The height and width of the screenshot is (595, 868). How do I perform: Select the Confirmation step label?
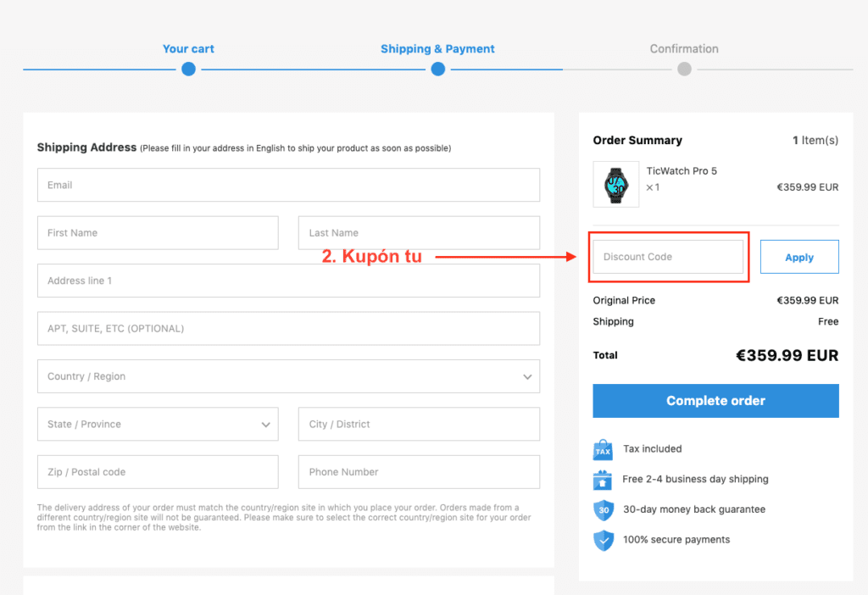tap(684, 49)
